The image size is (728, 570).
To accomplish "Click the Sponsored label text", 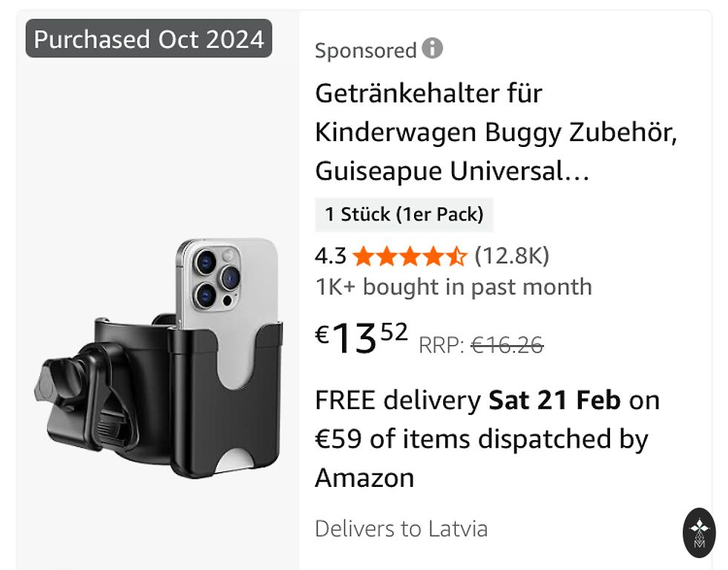I will click(x=365, y=50).
